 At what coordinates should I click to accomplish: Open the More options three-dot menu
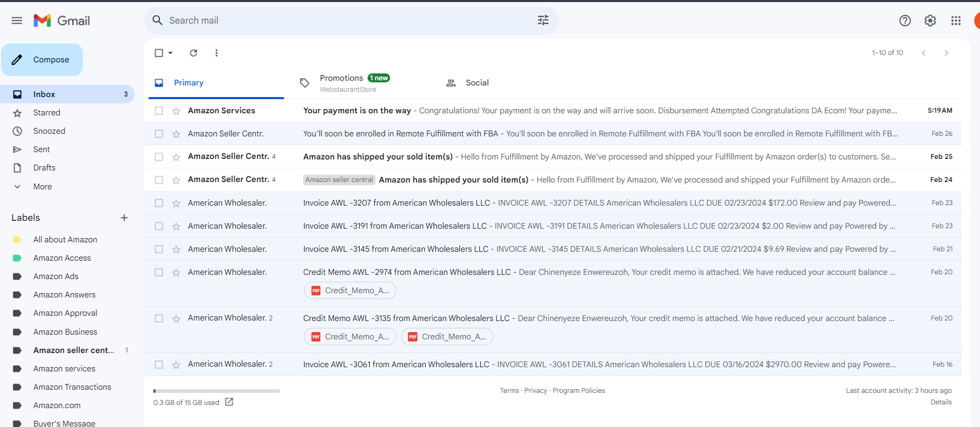pyautogui.click(x=217, y=53)
